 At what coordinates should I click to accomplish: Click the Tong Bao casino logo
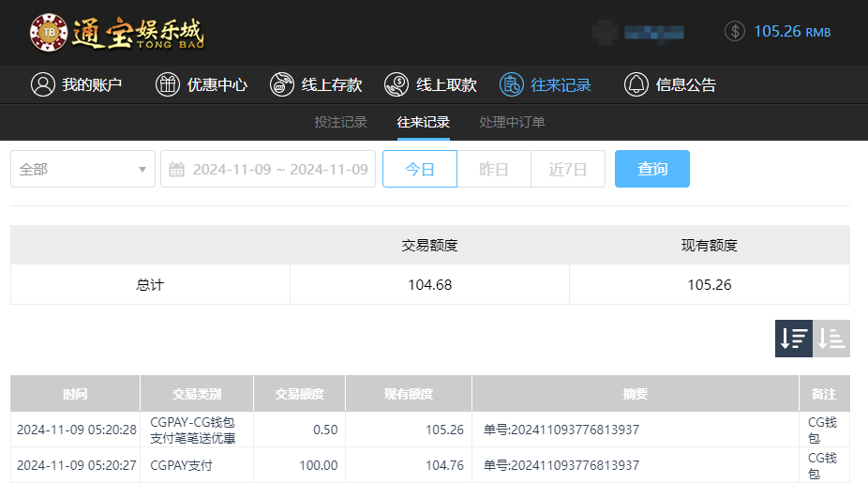click(x=117, y=33)
